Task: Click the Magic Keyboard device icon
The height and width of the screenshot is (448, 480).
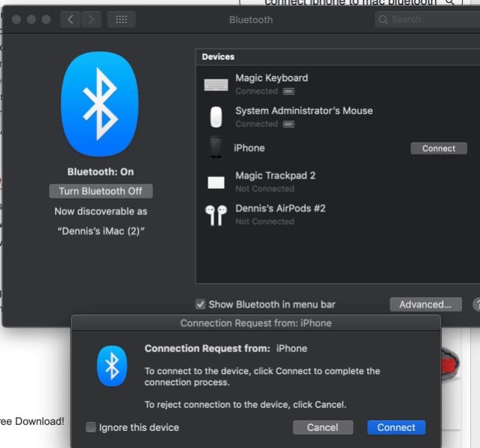Action: tap(216, 84)
